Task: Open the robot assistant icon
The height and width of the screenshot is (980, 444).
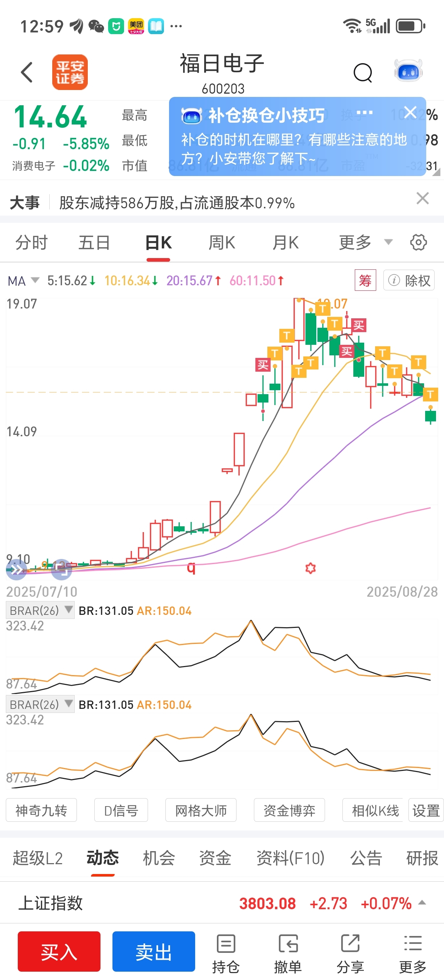Action: pyautogui.click(x=408, y=71)
